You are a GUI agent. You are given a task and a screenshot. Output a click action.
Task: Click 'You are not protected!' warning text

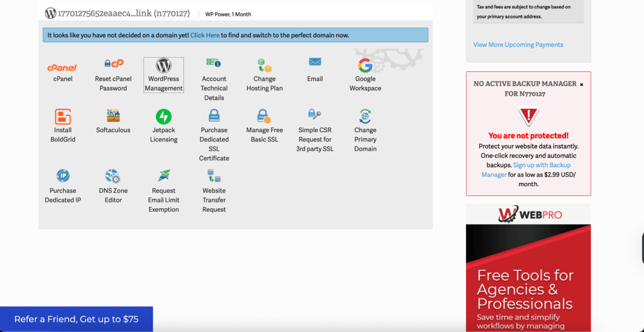coord(528,136)
